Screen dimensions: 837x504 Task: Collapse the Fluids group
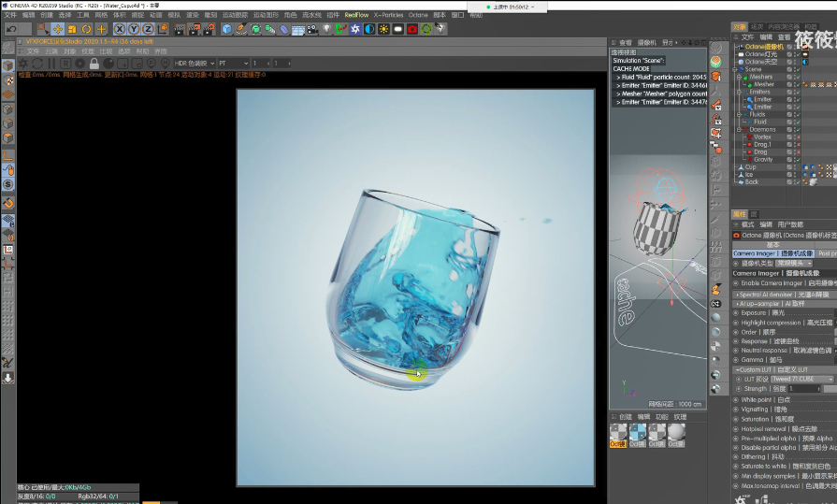point(740,114)
